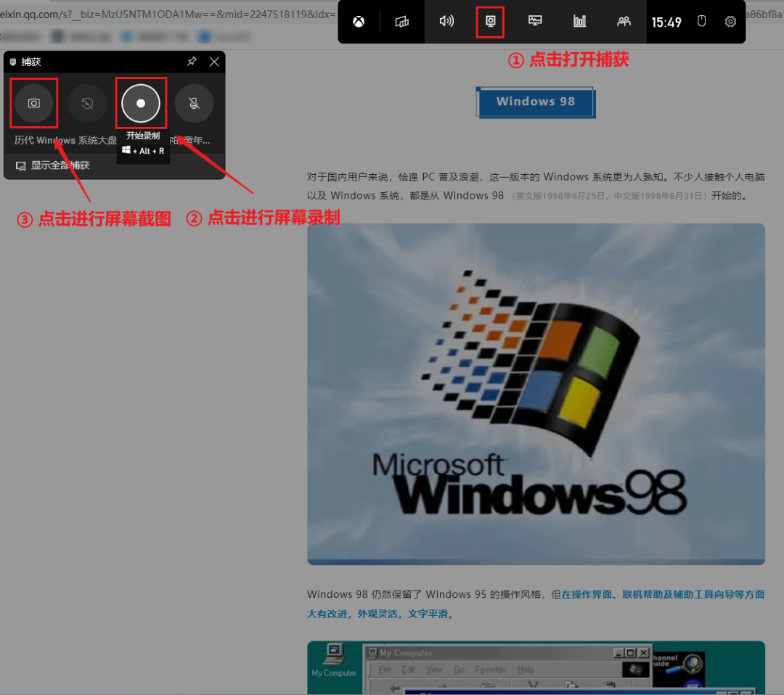Open Game Bar settings gear
Image resolution: width=784 pixels, height=695 pixels.
[730, 22]
